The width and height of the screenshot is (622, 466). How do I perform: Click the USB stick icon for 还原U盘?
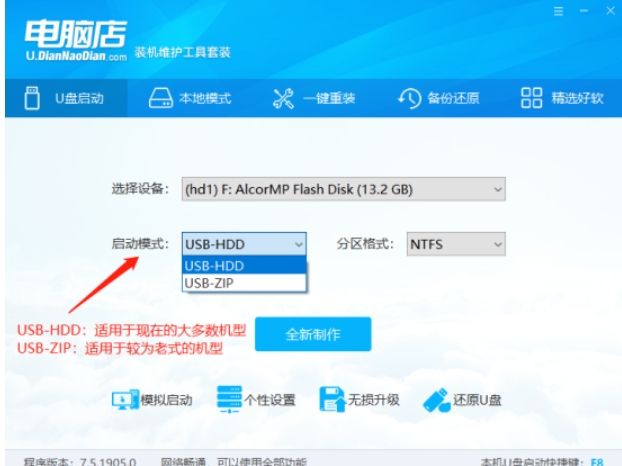[437, 400]
